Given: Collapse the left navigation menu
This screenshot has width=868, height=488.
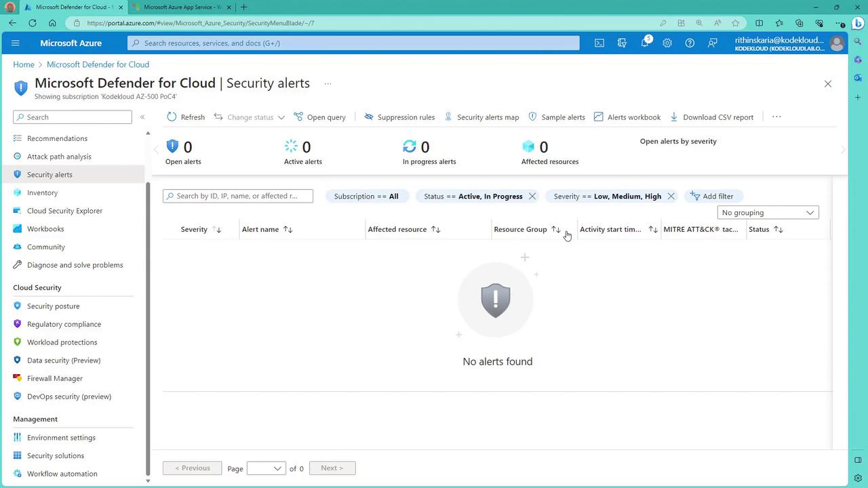Looking at the screenshot, I should click(142, 117).
